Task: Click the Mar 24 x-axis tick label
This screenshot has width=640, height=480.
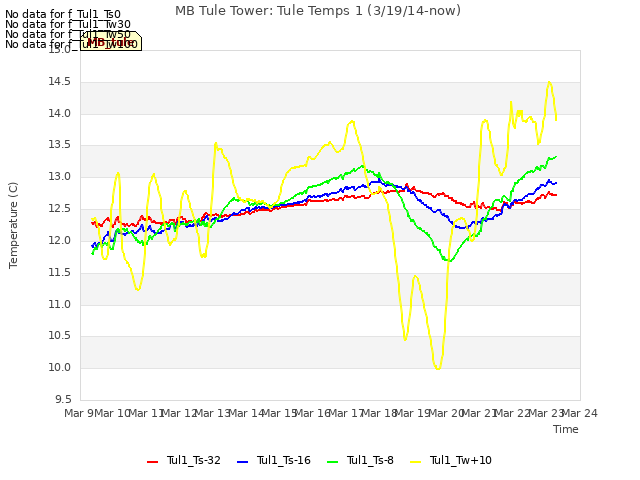Action: click(580, 413)
